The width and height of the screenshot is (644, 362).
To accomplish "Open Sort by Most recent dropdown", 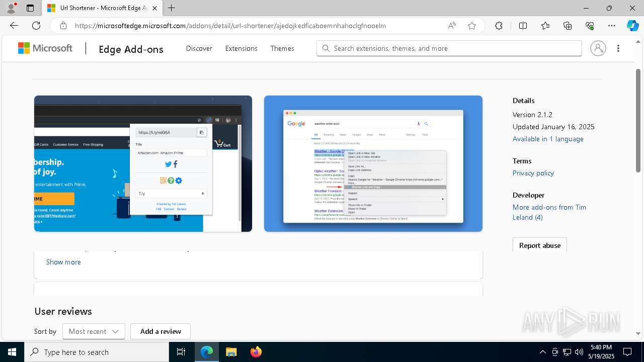I will (x=94, y=331).
